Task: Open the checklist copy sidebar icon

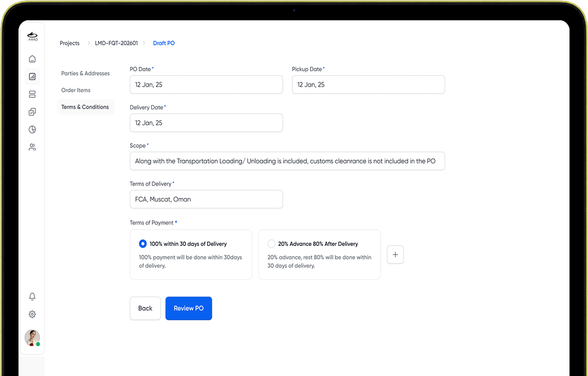Action: [x=32, y=112]
